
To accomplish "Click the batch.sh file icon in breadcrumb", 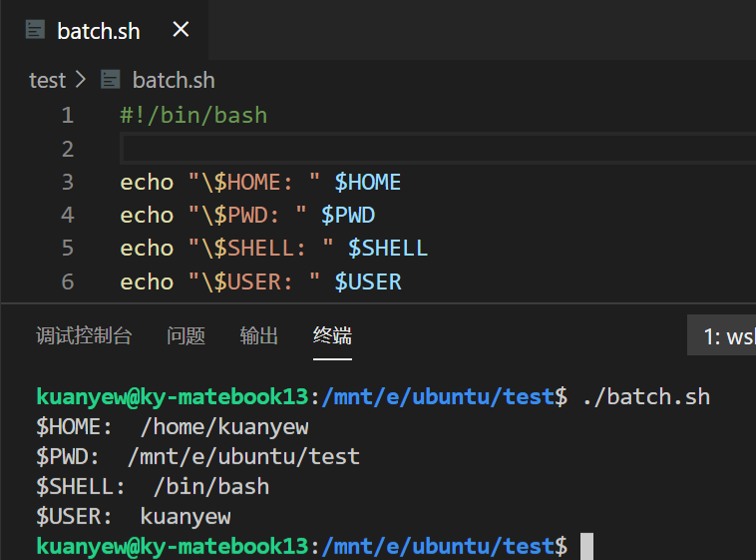I will tap(110, 80).
